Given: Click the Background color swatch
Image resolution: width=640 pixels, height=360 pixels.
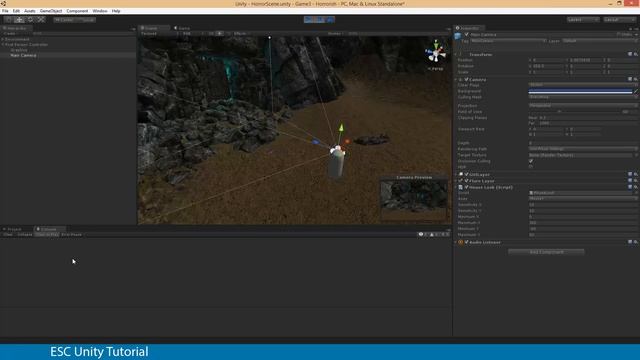Looking at the screenshot, I should [580, 91].
